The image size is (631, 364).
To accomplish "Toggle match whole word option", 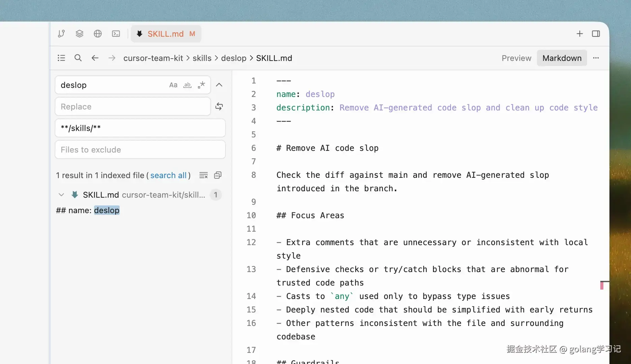I will [187, 85].
